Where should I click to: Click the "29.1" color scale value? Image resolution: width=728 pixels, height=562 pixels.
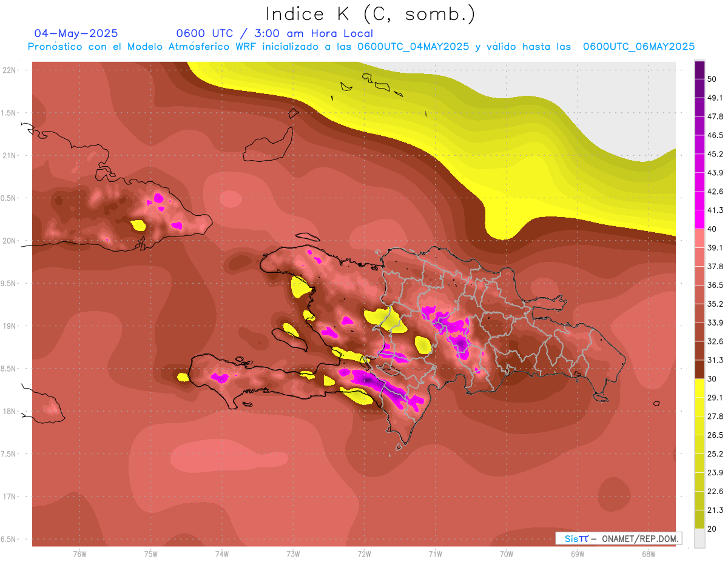(715, 398)
